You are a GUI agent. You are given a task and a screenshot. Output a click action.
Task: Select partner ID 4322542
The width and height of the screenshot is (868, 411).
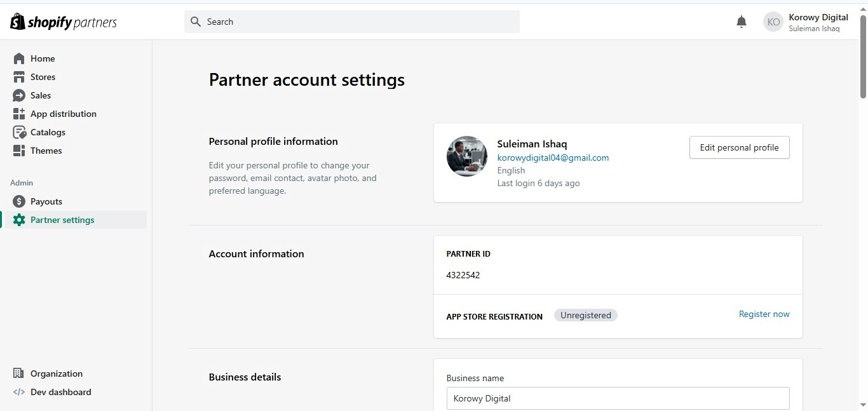[463, 275]
